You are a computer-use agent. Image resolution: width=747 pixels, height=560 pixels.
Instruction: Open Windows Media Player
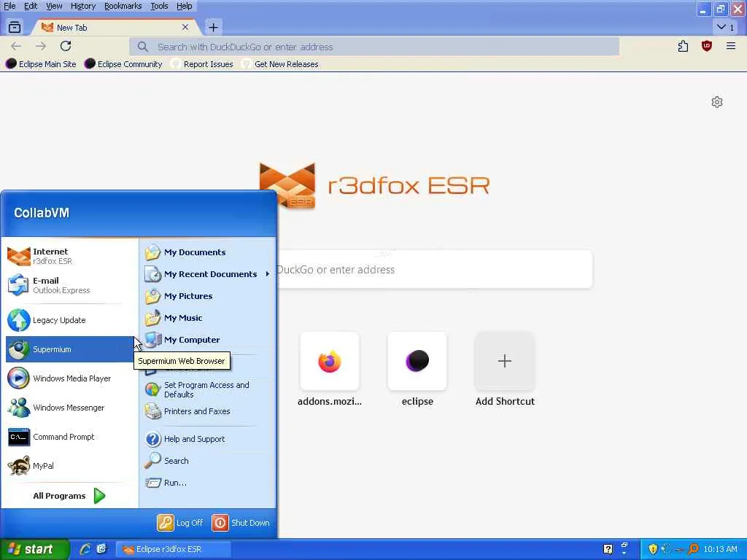70,378
